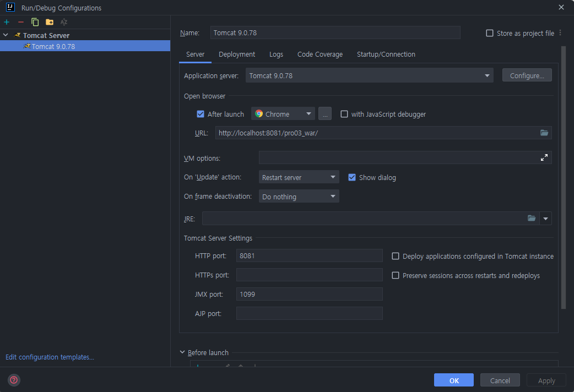Sort configurations alphabetically
574x392 pixels.
click(x=64, y=22)
